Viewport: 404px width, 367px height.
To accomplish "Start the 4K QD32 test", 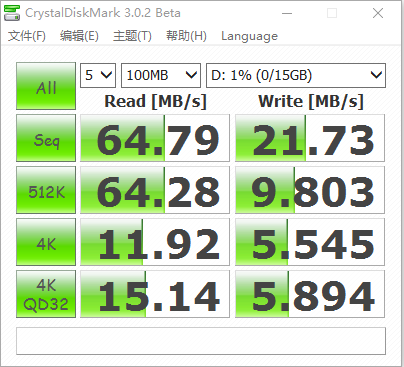I will [46, 294].
